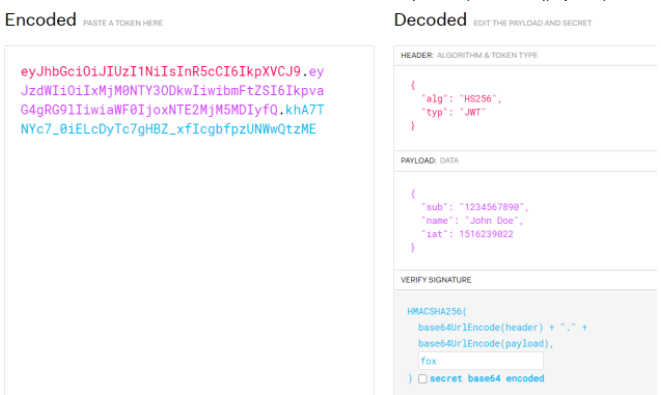Image resolution: width=661 pixels, height=395 pixels.
Task: Click the Encoded heading
Action: point(40,20)
